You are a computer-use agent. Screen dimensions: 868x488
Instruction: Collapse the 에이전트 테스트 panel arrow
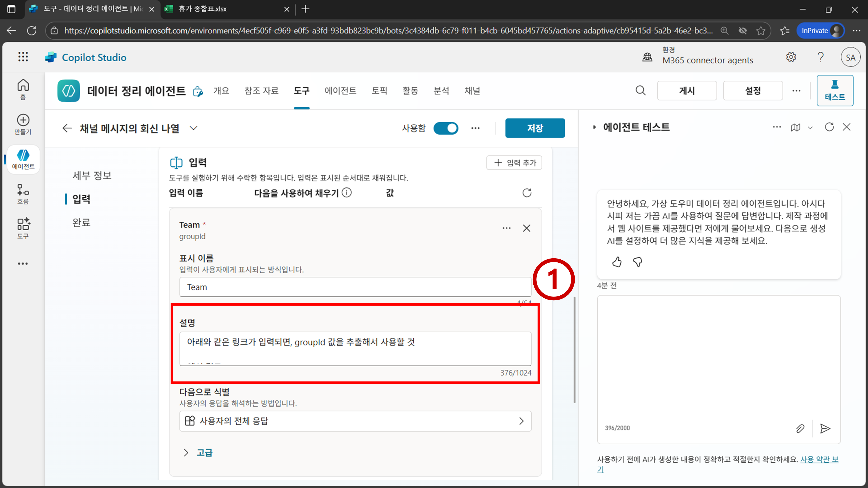tap(594, 127)
